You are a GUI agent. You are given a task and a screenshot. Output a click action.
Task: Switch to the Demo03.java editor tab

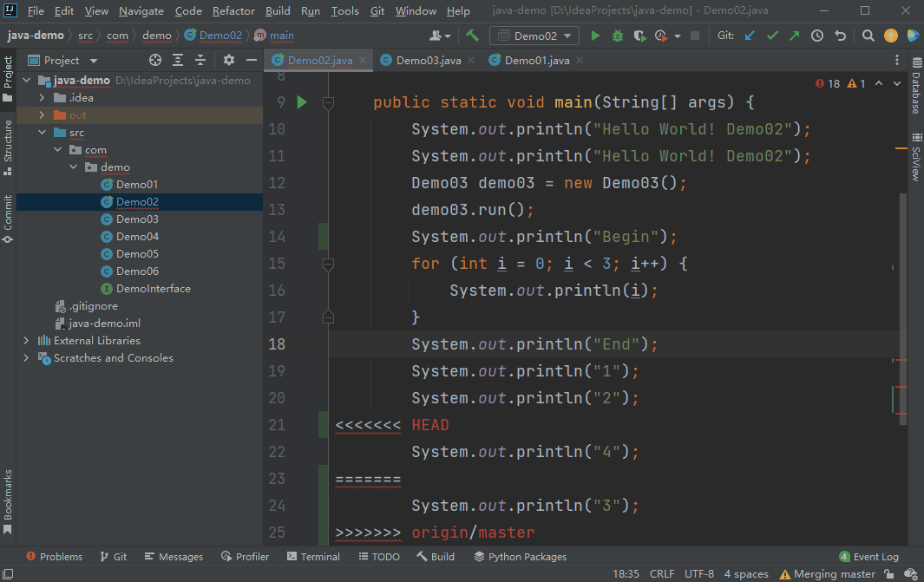pyautogui.click(x=428, y=60)
